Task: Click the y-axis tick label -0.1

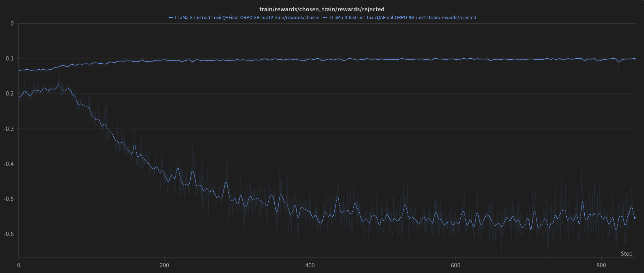Action: (x=9, y=58)
